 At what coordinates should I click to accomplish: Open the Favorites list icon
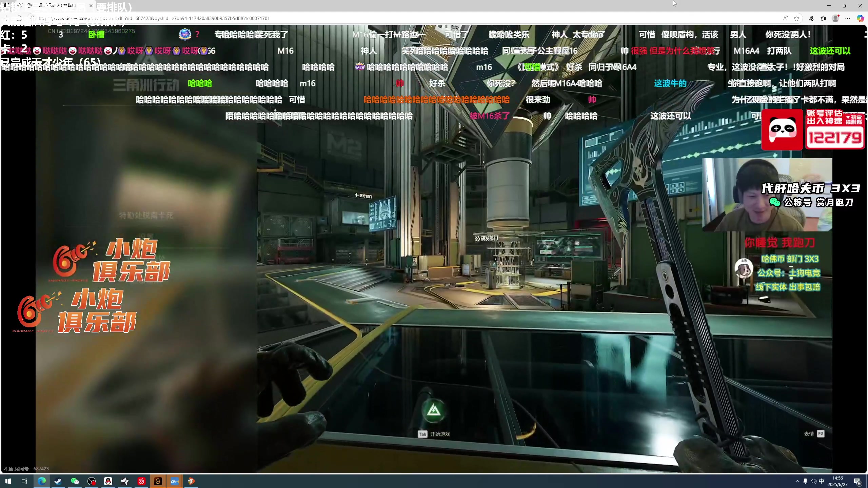823,18
